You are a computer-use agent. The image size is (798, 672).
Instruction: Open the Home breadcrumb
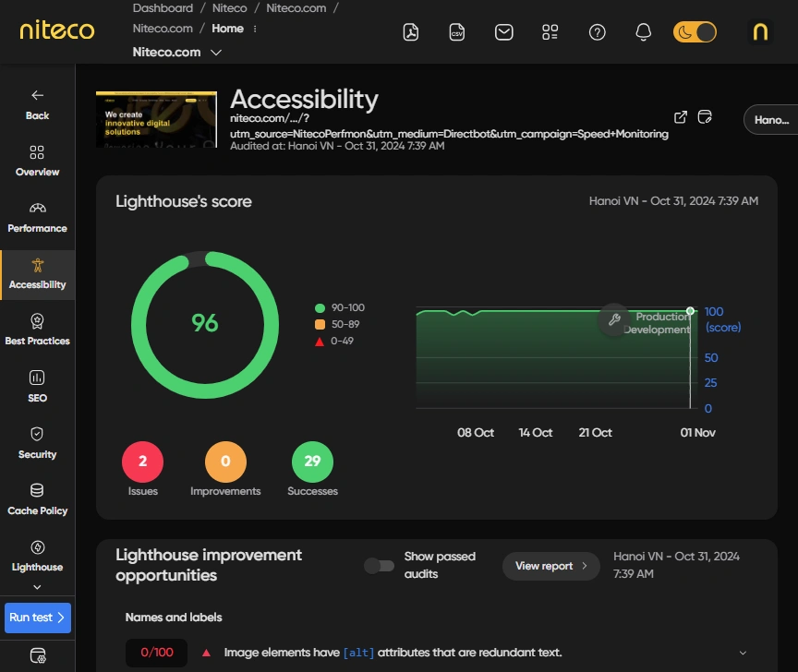(227, 29)
